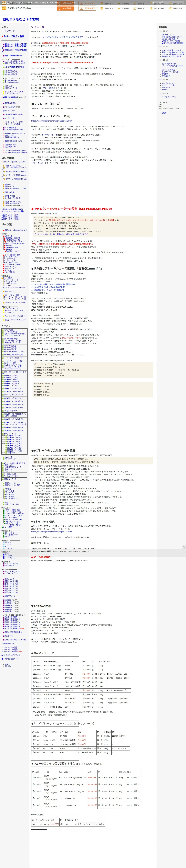Open チェーンオイル・グリスなど sidebar link
This screenshot has width=186, height=868.
coord(14,316)
